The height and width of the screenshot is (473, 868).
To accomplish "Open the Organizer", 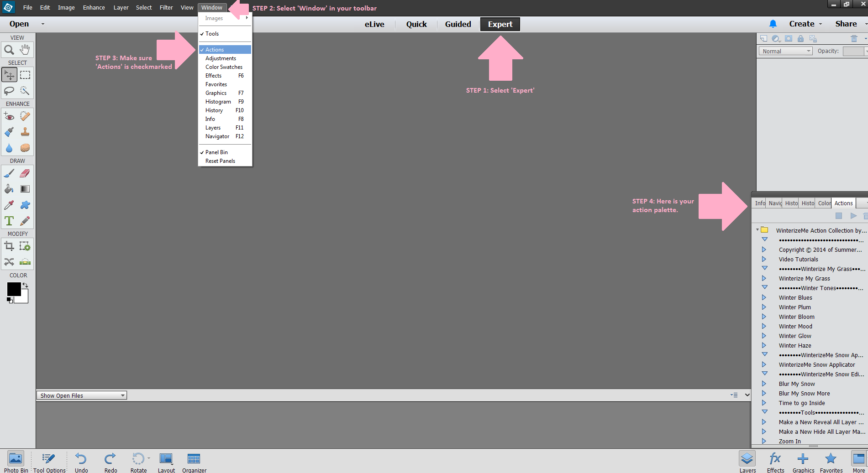I will coord(194,462).
